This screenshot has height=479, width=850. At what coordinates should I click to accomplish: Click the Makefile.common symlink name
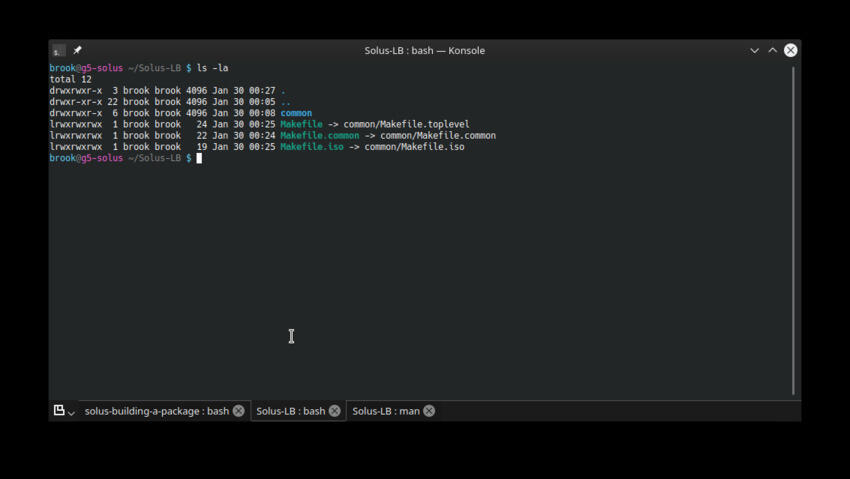click(320, 135)
